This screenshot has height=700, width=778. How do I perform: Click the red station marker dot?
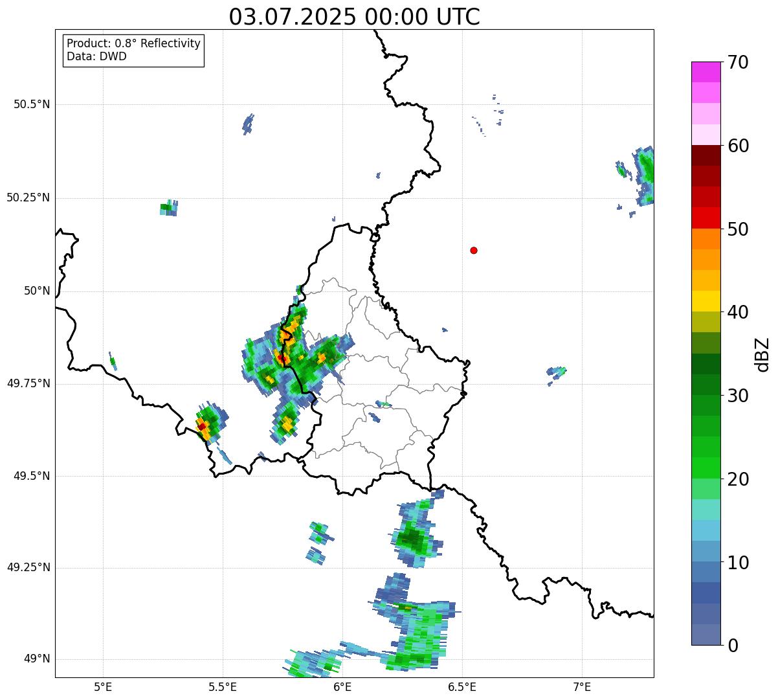point(474,250)
